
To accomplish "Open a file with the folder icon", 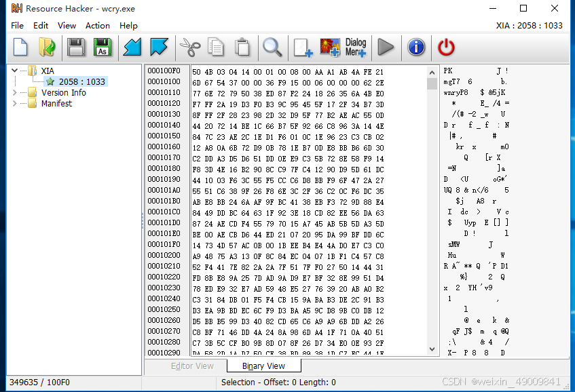I will point(48,47).
